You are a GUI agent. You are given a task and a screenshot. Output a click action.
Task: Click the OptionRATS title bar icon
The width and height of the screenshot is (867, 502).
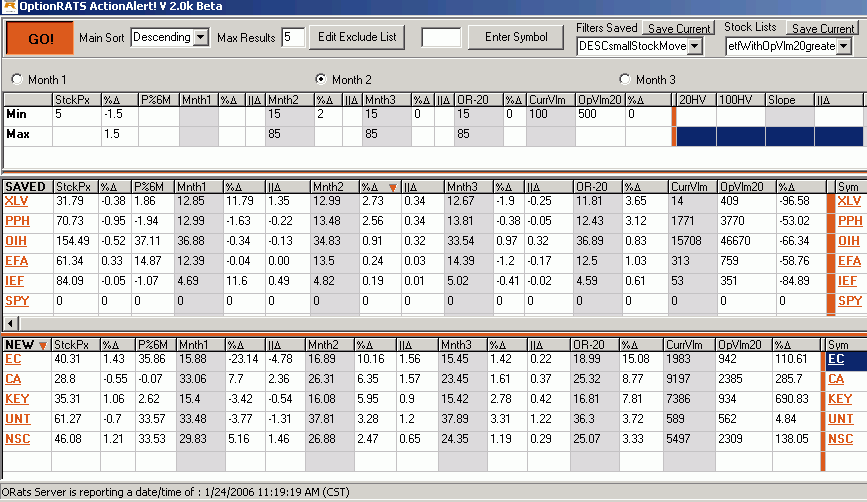tap(9, 7)
